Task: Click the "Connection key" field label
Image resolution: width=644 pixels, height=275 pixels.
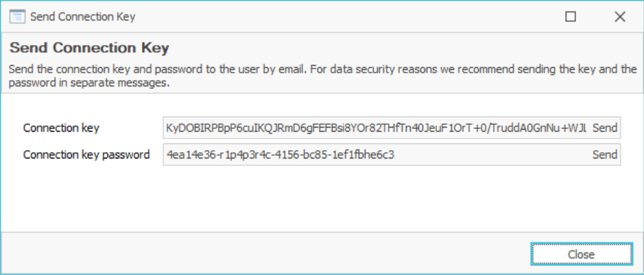Action: [61, 128]
